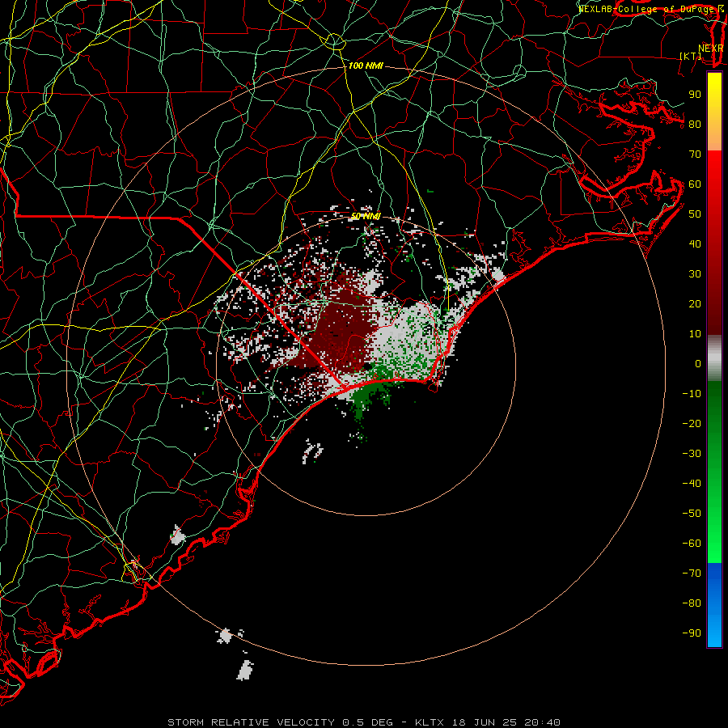The height and width of the screenshot is (728, 728).
Task: Click the 70 value on the velocity scale
Action: tap(695, 154)
